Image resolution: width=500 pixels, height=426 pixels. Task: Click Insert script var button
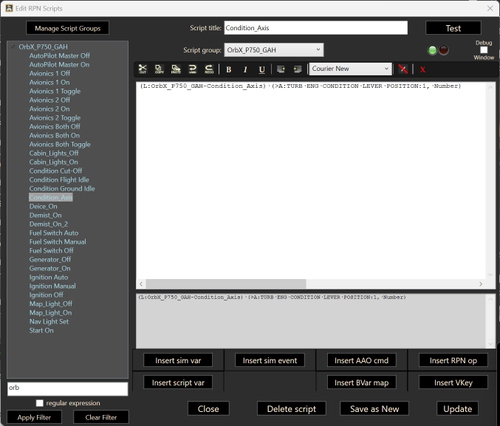click(178, 382)
